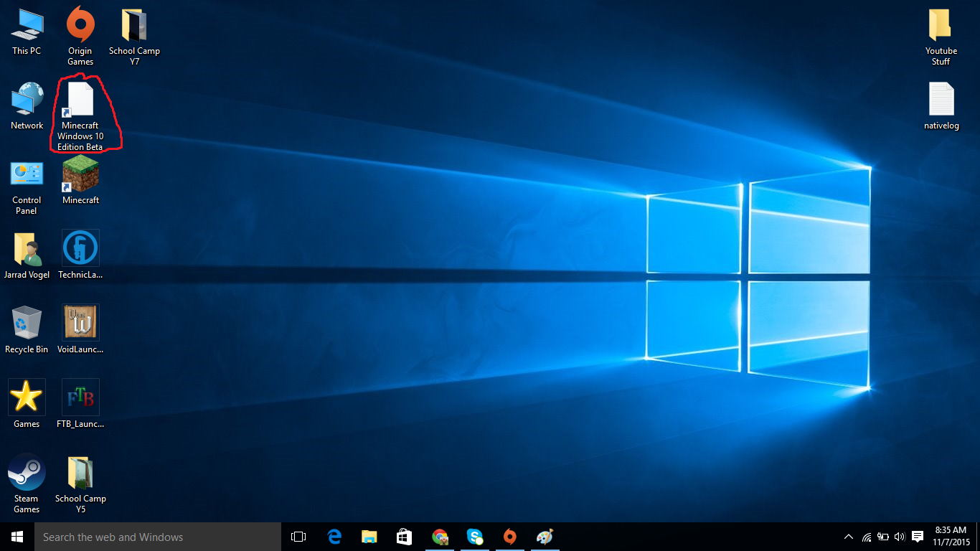Click the Google Chrome taskbar icon
The height and width of the screenshot is (551, 980).
(x=440, y=537)
